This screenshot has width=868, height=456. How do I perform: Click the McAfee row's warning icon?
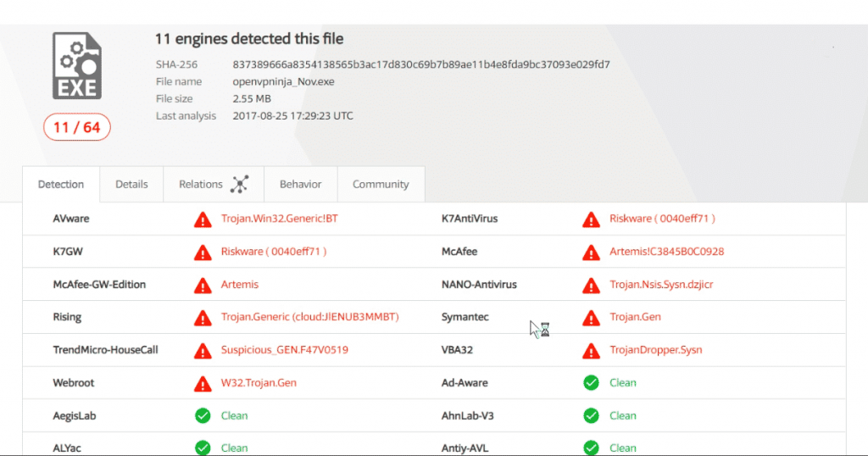click(591, 253)
